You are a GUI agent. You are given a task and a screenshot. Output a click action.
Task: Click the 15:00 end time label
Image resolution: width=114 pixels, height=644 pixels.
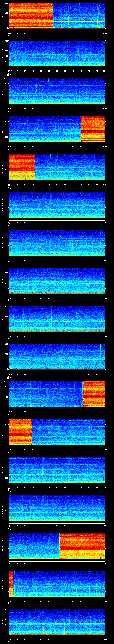tap(105, 33)
